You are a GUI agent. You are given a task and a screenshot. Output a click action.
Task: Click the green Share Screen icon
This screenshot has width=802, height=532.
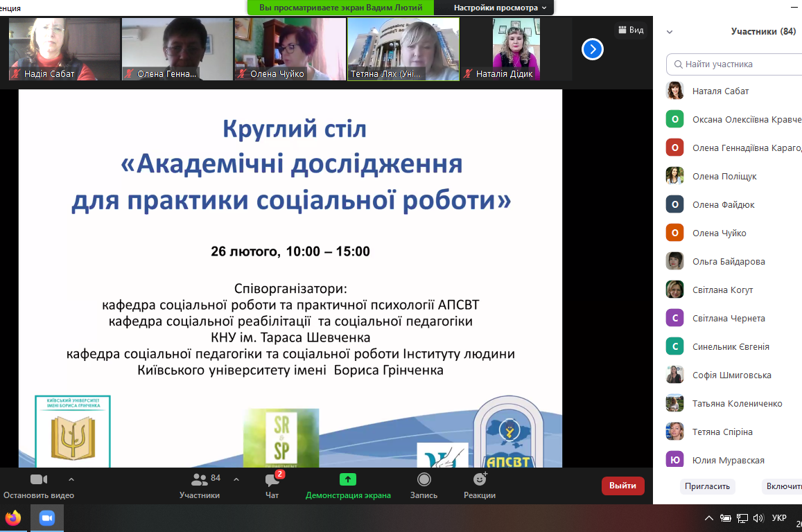348,479
